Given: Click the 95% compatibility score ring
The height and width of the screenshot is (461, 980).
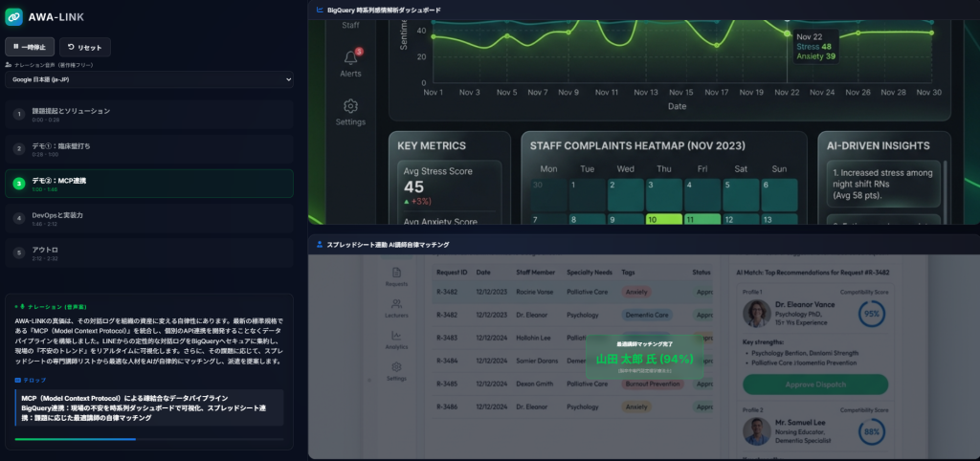Looking at the screenshot, I should [871, 314].
